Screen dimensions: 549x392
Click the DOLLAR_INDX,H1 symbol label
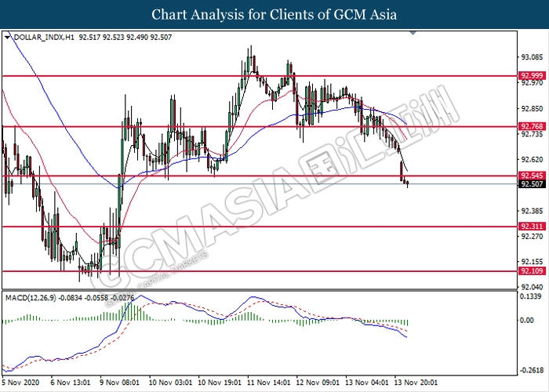44,37
